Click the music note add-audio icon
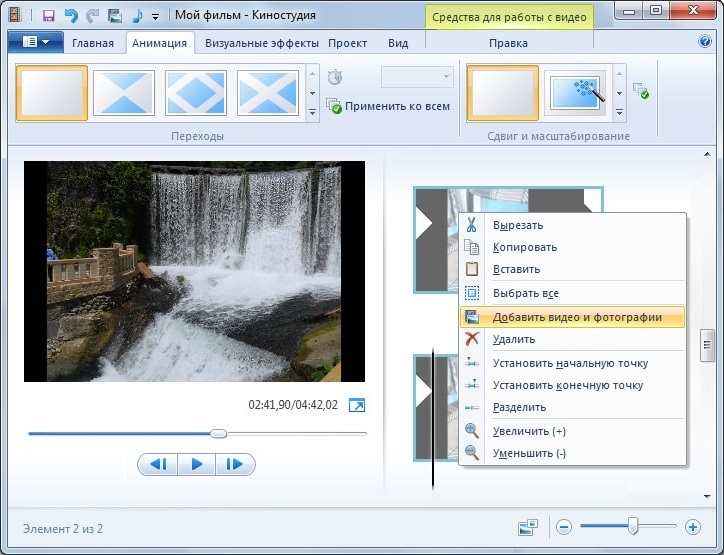Screen dimensions: 724x555 click(137, 16)
